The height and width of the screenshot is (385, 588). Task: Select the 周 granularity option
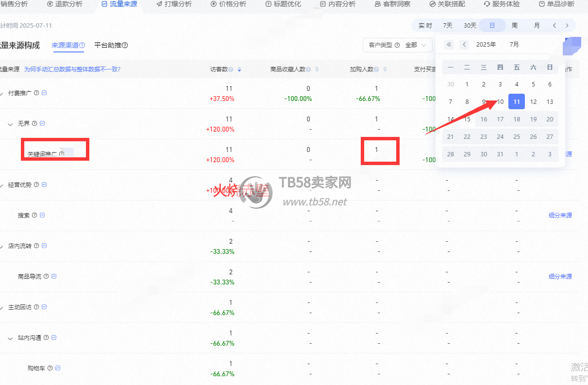[x=514, y=25]
